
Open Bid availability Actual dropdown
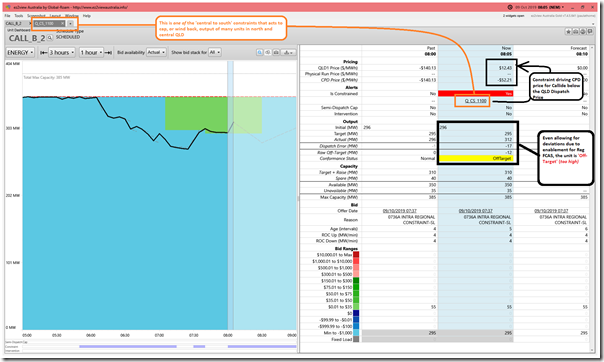pos(156,52)
